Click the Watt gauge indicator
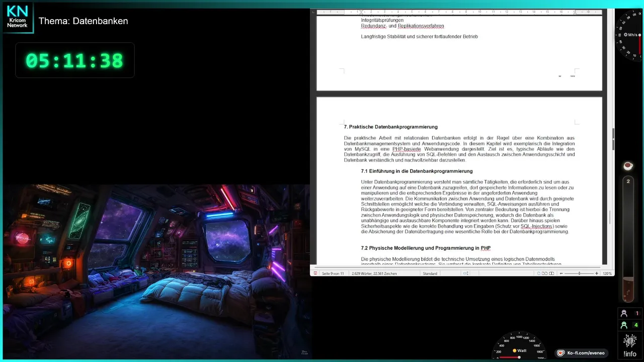This screenshot has height=362, width=644. coord(519,345)
